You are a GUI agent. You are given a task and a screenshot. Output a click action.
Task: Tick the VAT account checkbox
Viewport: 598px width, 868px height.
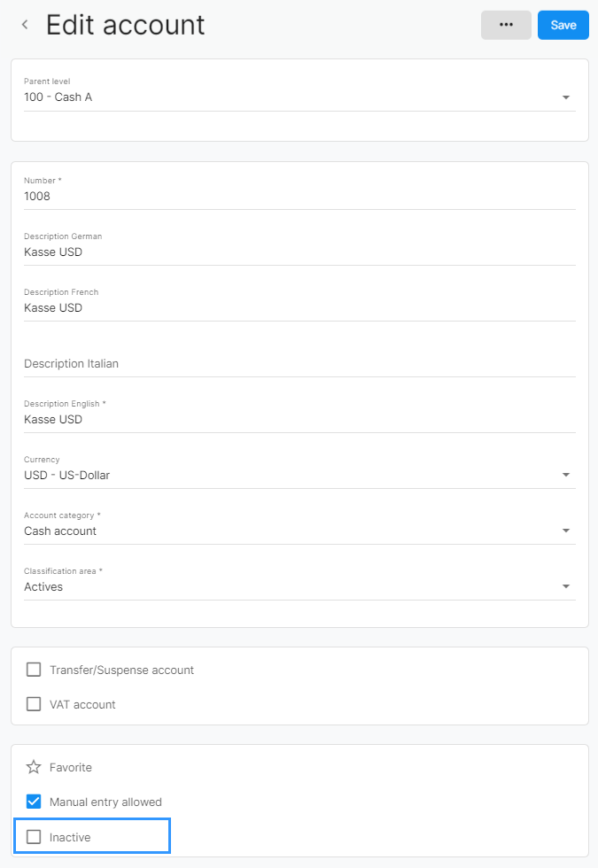34,704
